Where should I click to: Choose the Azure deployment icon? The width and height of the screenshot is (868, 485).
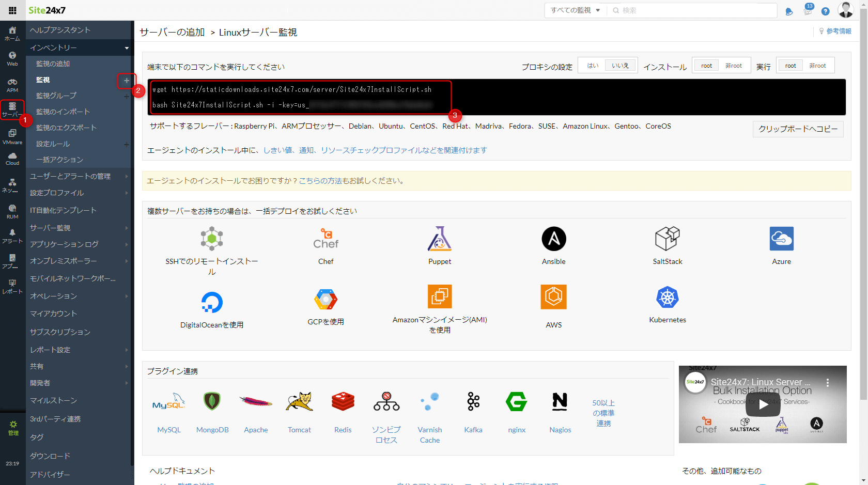pos(782,239)
